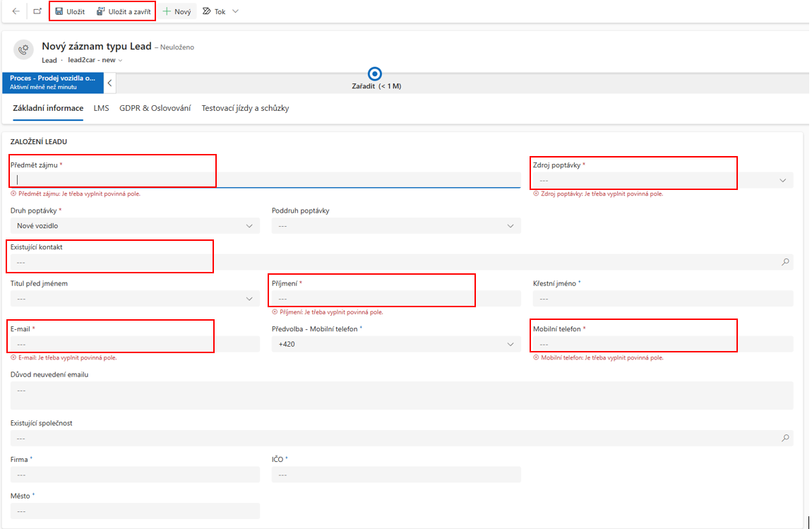Click search icon in Existující kontakt field
The height and width of the screenshot is (529, 812).
click(785, 262)
